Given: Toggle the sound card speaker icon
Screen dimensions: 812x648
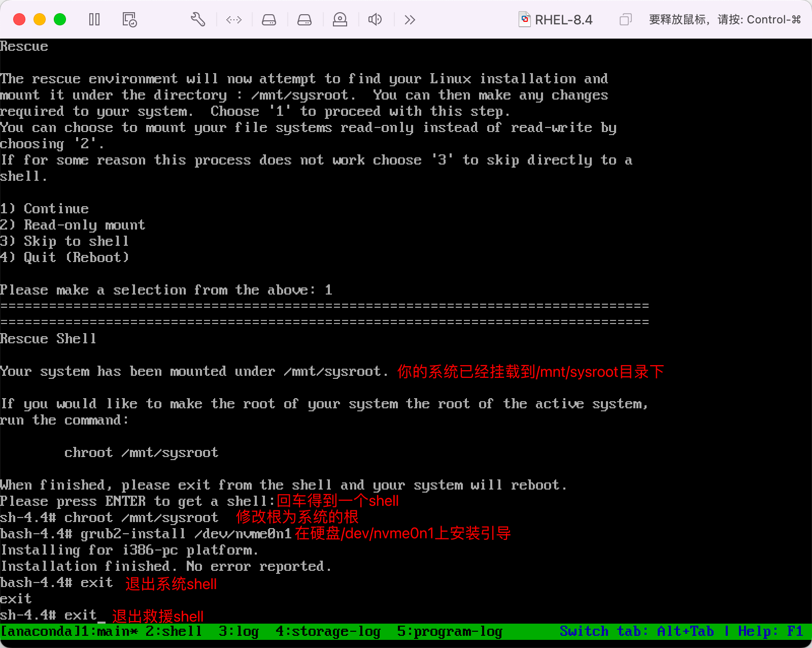Looking at the screenshot, I should (375, 20).
